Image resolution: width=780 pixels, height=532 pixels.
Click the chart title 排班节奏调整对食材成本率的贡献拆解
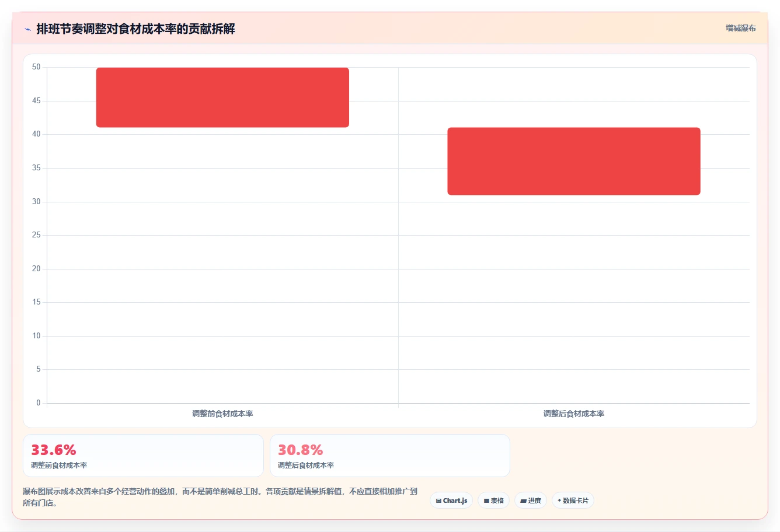(x=135, y=29)
